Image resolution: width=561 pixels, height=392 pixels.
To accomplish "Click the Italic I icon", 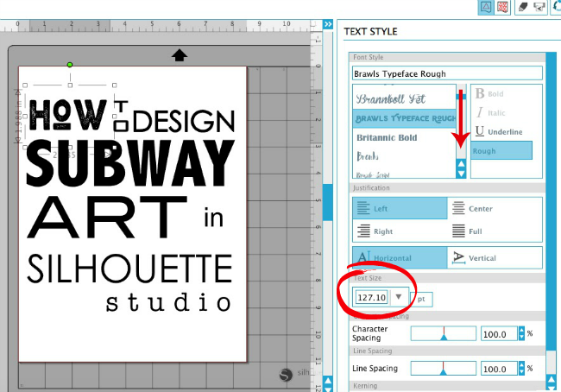I will point(480,112).
